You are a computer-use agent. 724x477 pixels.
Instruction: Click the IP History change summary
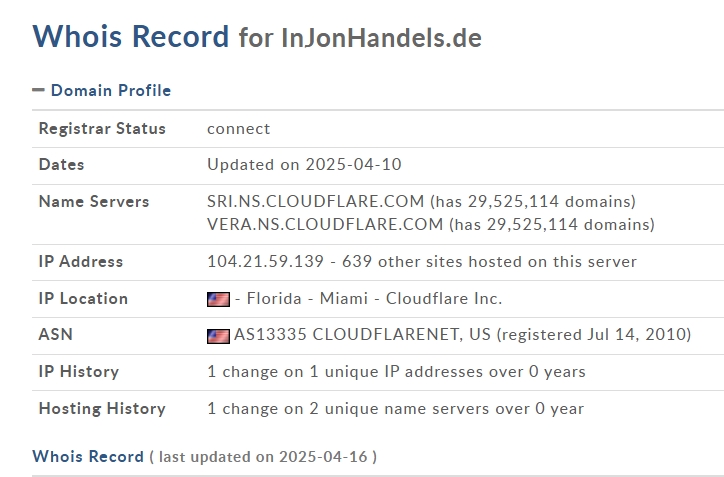coord(396,371)
